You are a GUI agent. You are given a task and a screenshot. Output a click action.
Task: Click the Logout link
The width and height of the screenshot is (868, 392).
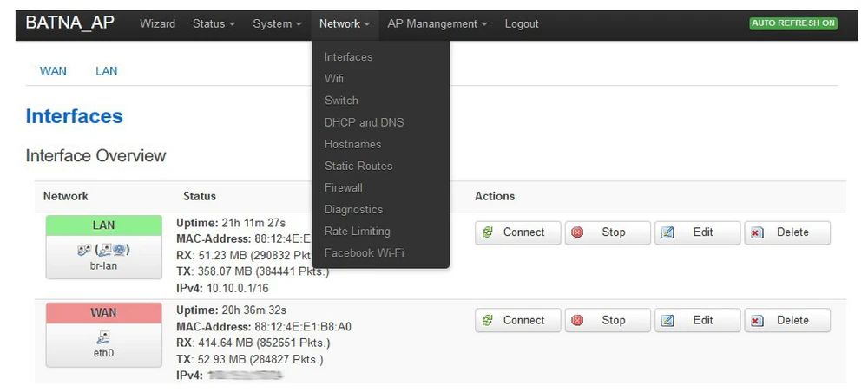pos(522,23)
